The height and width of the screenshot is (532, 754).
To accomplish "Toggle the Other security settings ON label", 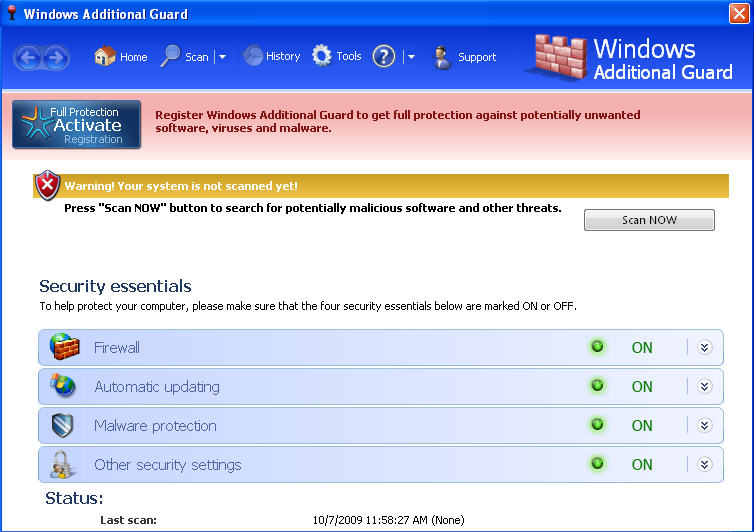I will coord(642,465).
